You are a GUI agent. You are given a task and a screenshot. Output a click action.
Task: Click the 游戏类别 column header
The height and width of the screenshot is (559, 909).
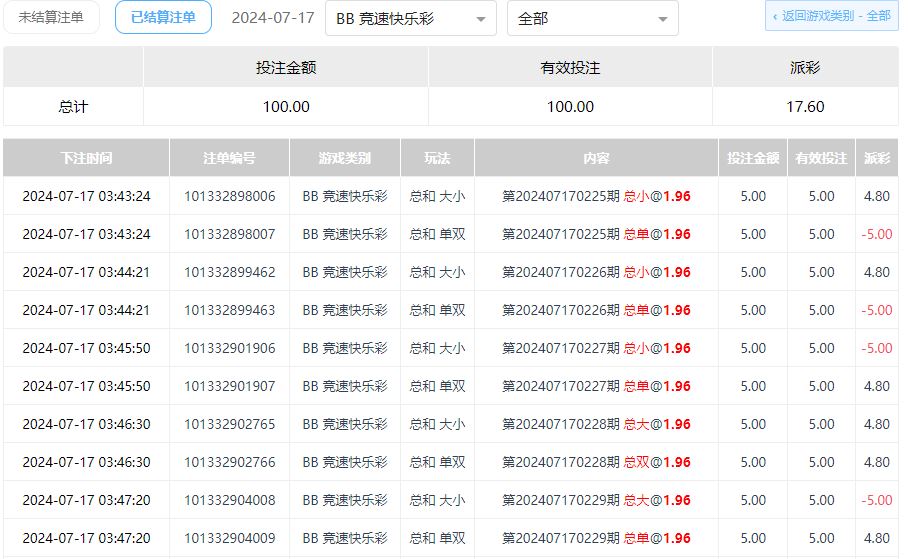point(344,158)
